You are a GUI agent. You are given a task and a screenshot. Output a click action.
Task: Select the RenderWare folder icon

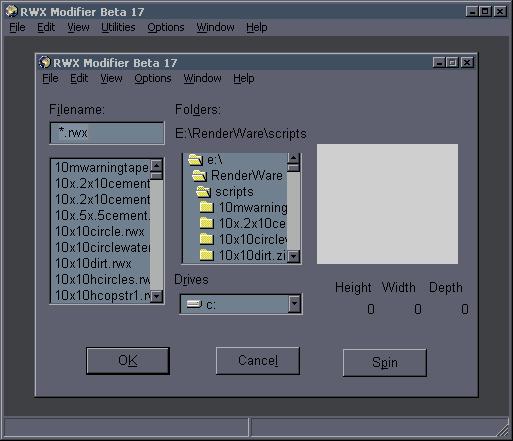point(199,176)
